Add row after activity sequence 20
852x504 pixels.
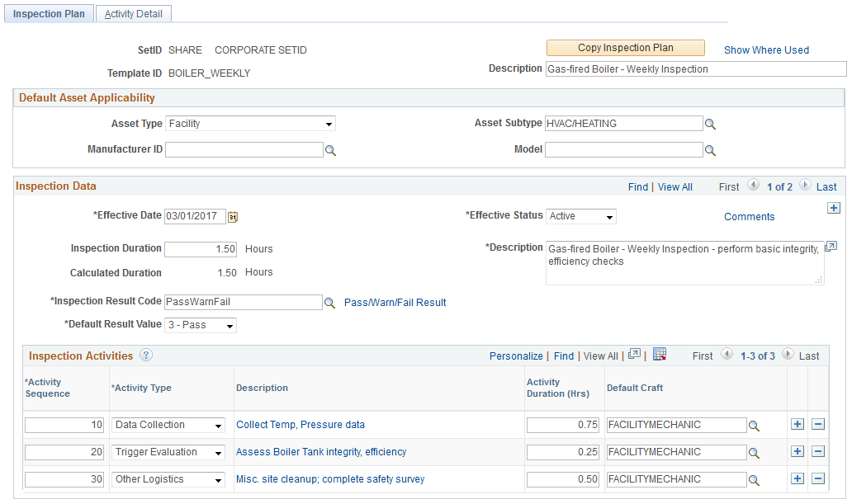(x=798, y=451)
